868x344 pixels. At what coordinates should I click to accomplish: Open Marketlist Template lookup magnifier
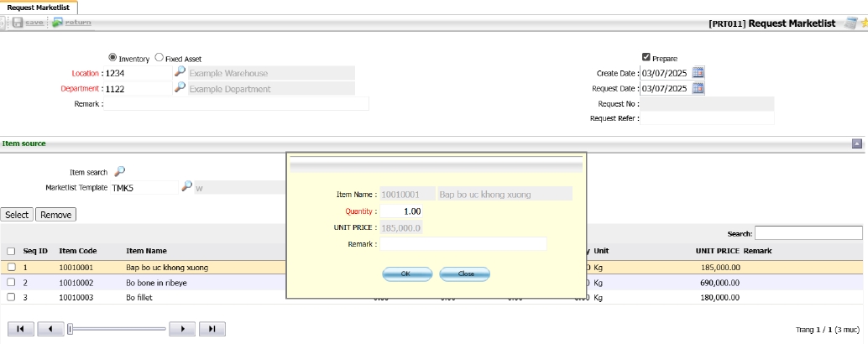pyautogui.click(x=186, y=187)
